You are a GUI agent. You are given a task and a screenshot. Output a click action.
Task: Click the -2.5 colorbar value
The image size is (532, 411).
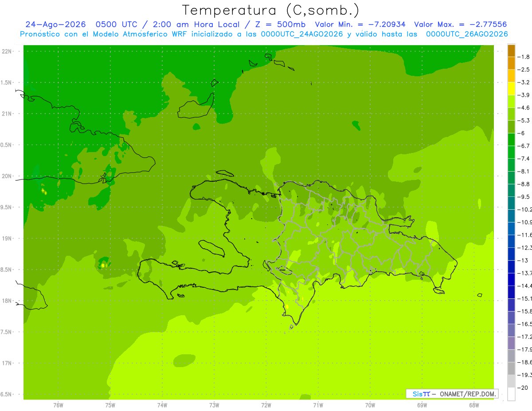(x=524, y=70)
